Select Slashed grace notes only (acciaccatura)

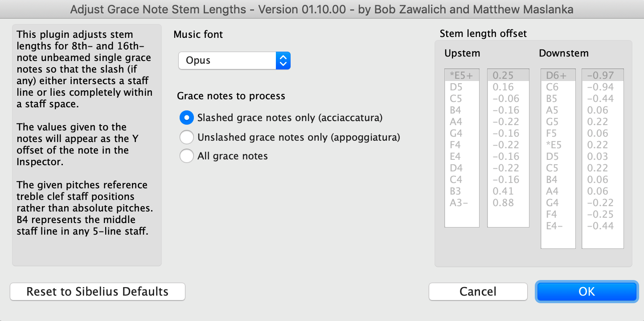click(187, 118)
